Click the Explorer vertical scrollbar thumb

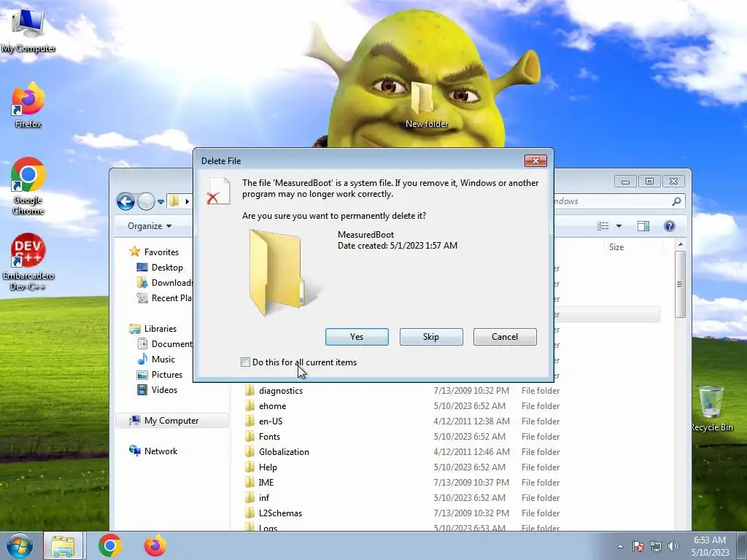680,284
